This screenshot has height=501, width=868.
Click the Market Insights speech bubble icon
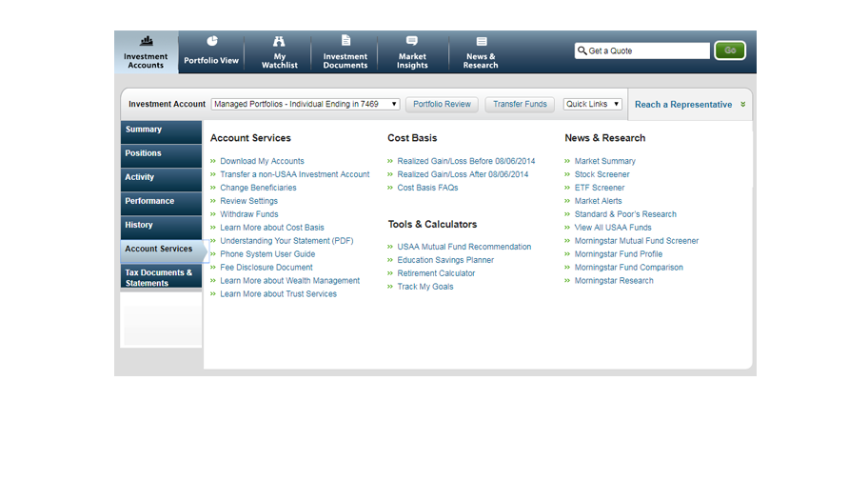[x=412, y=41]
